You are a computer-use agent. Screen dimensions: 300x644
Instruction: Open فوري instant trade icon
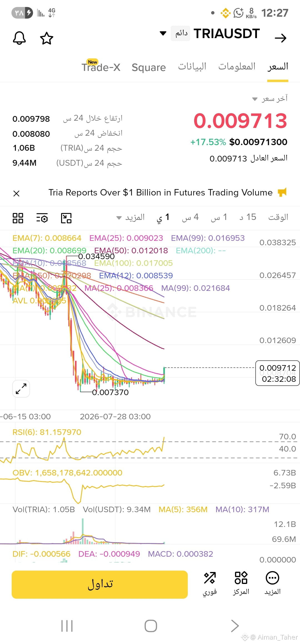[x=210, y=584]
